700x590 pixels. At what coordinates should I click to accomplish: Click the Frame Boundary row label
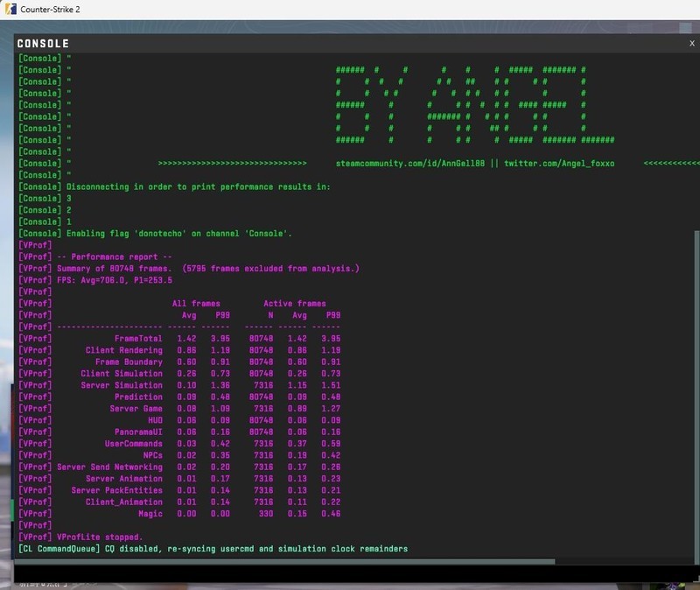tap(129, 362)
